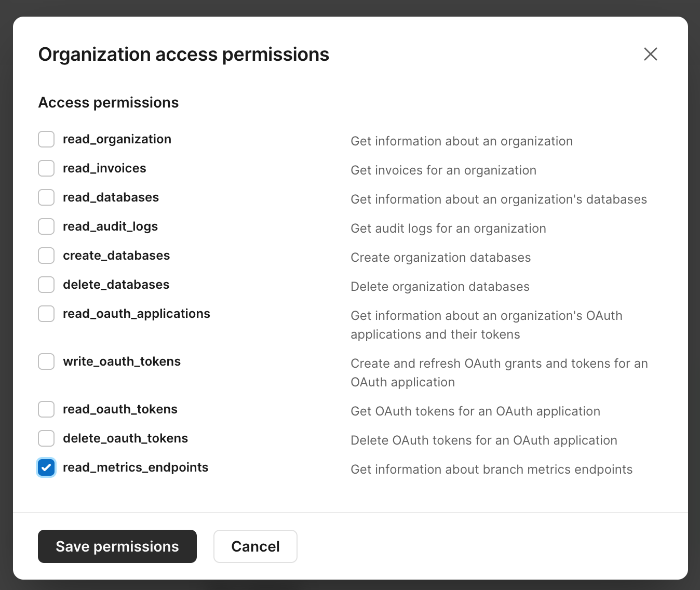Click the delete_oauth_tokens description text
The height and width of the screenshot is (590, 700).
[x=483, y=440]
